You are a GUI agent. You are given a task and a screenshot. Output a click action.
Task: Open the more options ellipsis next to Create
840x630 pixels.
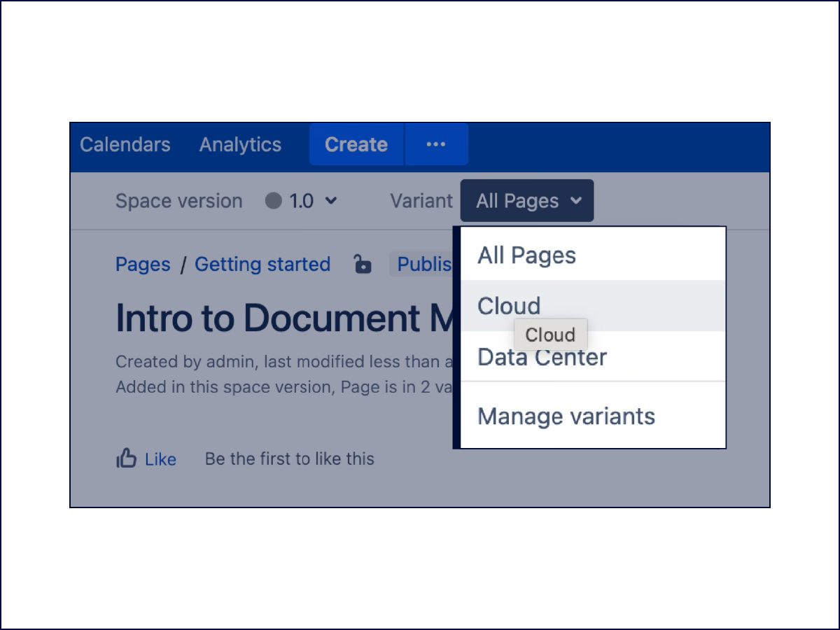436,145
